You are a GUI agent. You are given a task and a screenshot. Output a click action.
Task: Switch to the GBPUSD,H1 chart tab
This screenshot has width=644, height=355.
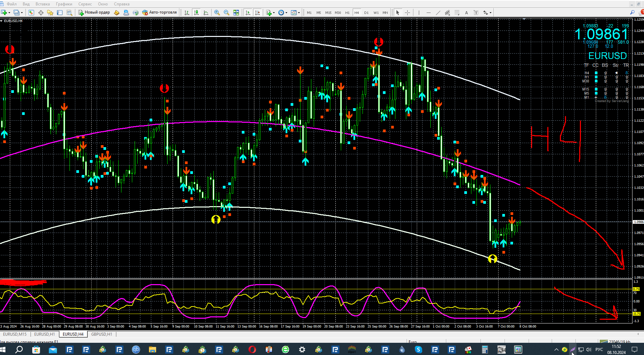(x=101, y=334)
